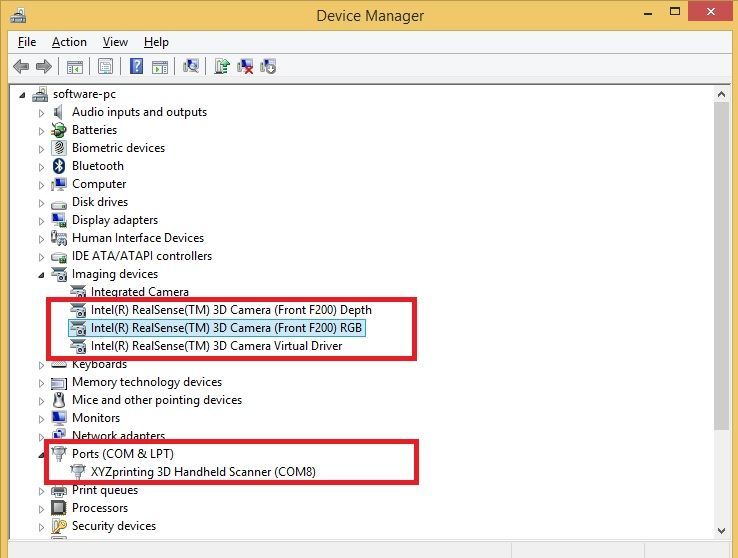Click the Disable device down-arrow icon
Viewport: 738px width, 558px height.
[x=268, y=66]
